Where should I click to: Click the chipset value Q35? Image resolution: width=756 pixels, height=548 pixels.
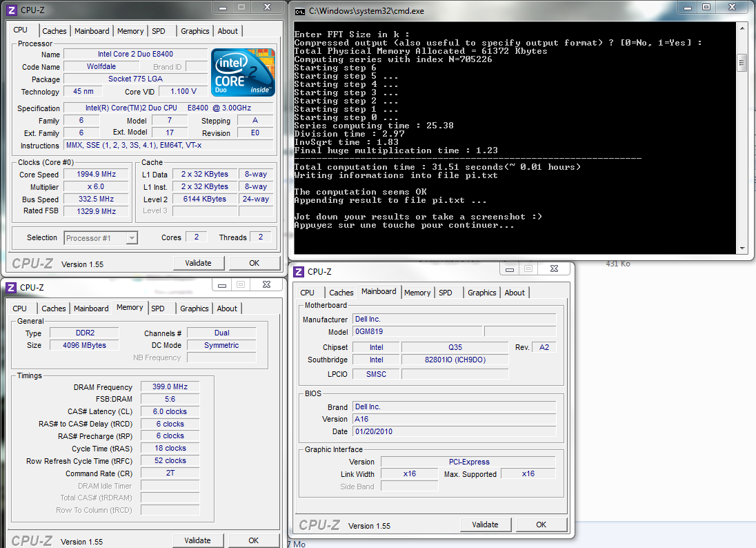tap(455, 347)
